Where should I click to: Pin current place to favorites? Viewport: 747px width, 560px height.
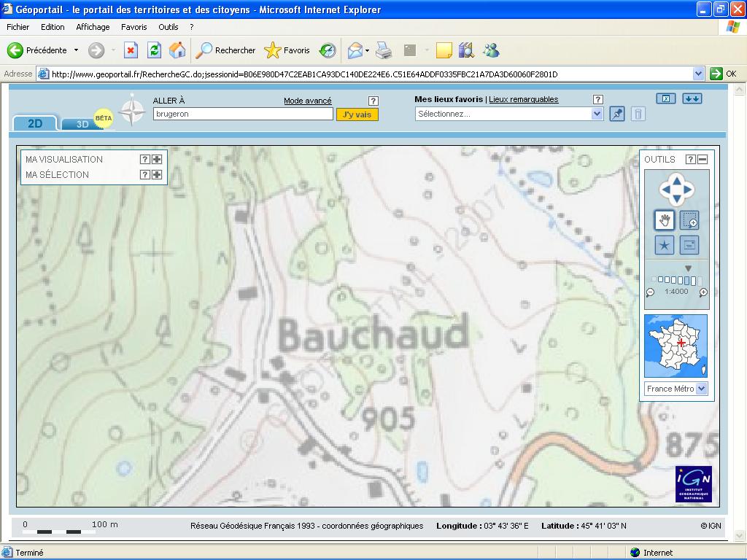(x=617, y=114)
